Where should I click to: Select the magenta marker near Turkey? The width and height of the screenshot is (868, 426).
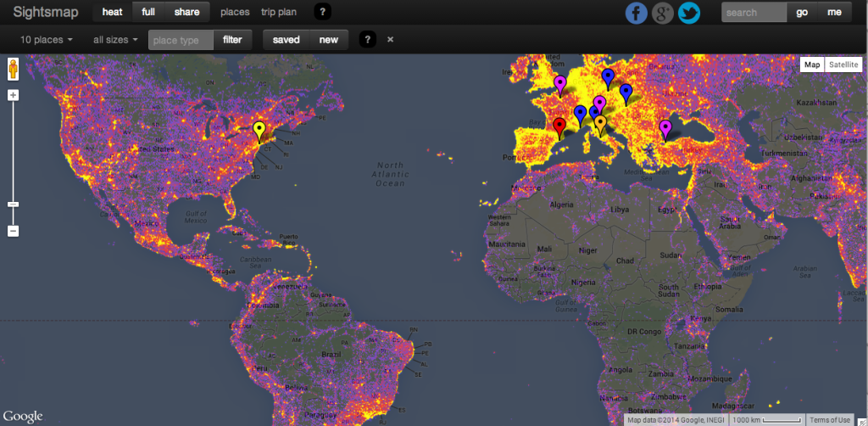pos(665,131)
